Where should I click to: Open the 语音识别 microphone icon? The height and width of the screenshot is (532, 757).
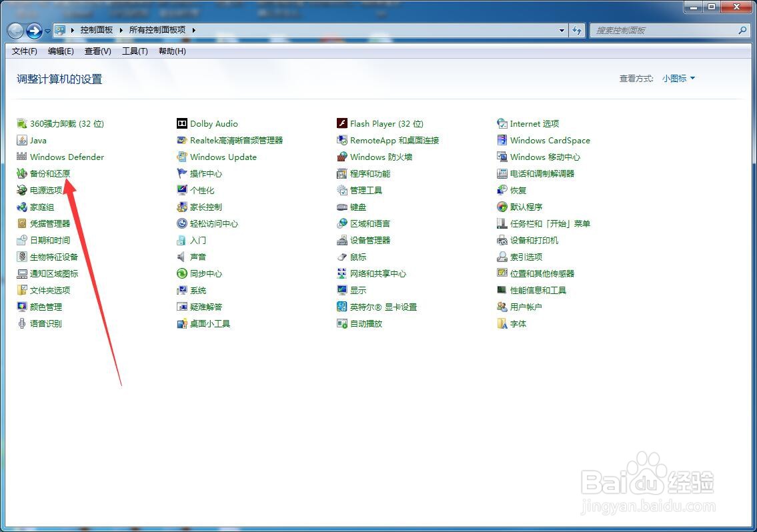(x=22, y=323)
